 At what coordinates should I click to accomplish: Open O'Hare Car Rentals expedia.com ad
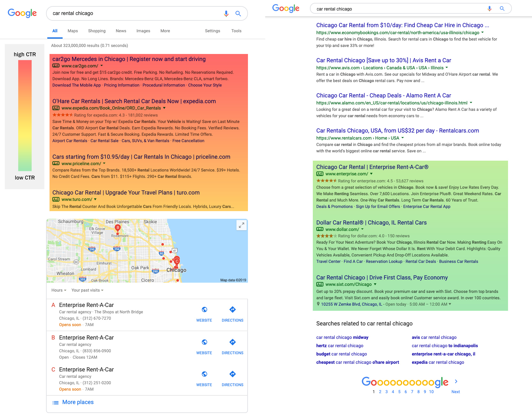tap(134, 101)
